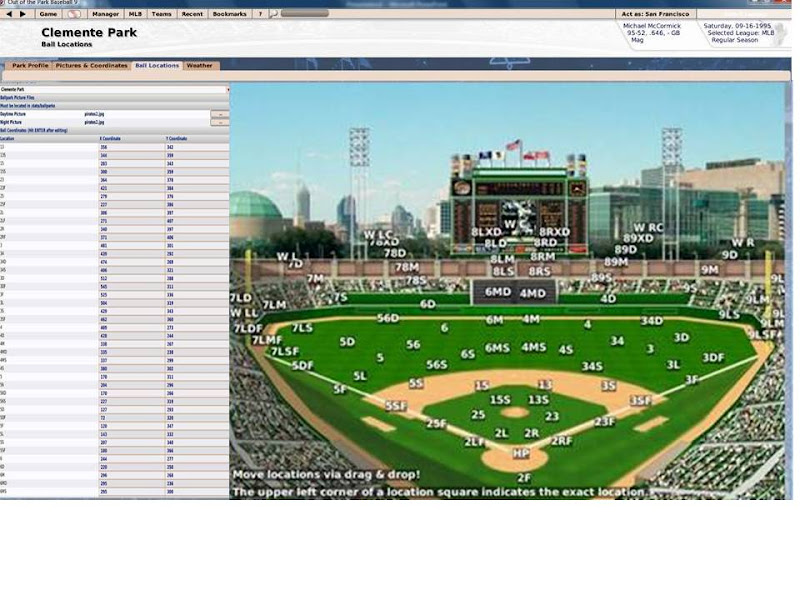The height and width of the screenshot is (600, 800).
Task: Select the 2RF location marker
Action: [x=562, y=441]
